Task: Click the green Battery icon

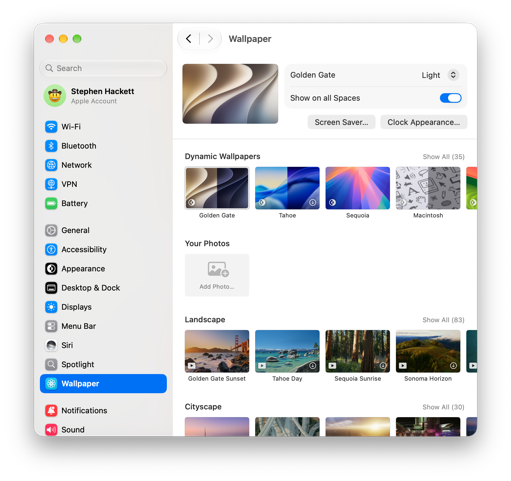Action: [51, 203]
